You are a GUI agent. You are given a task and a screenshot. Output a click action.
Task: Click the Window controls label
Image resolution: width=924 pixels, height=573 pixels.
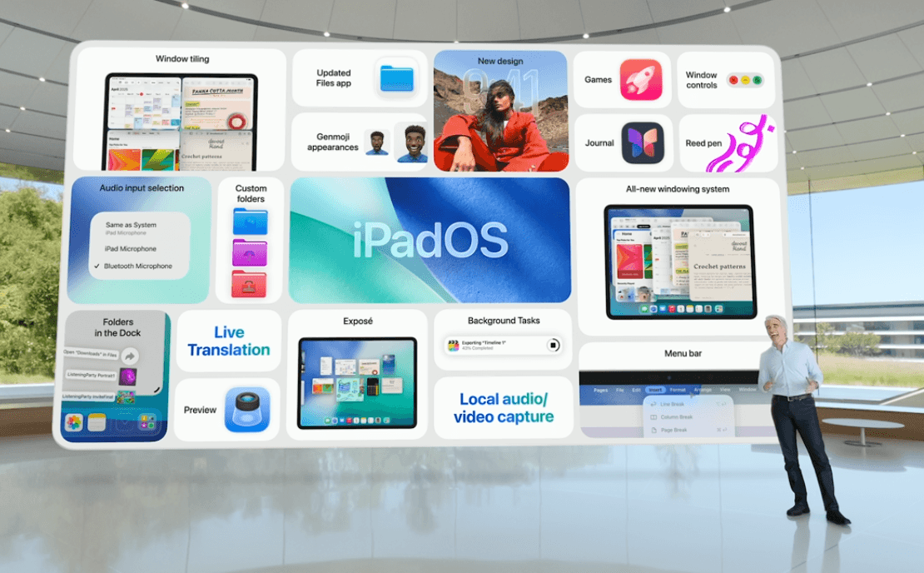(701, 80)
